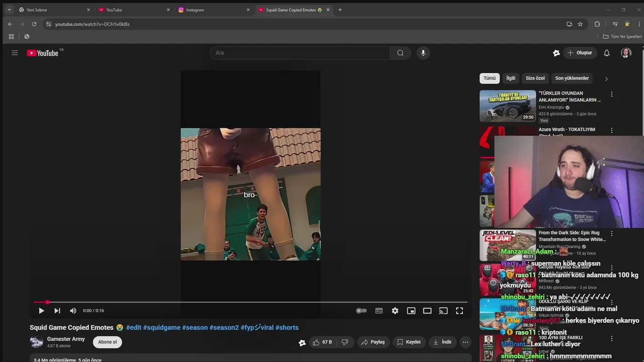644x362 pixels.
Task: View site information icon
Action: click(x=48, y=24)
